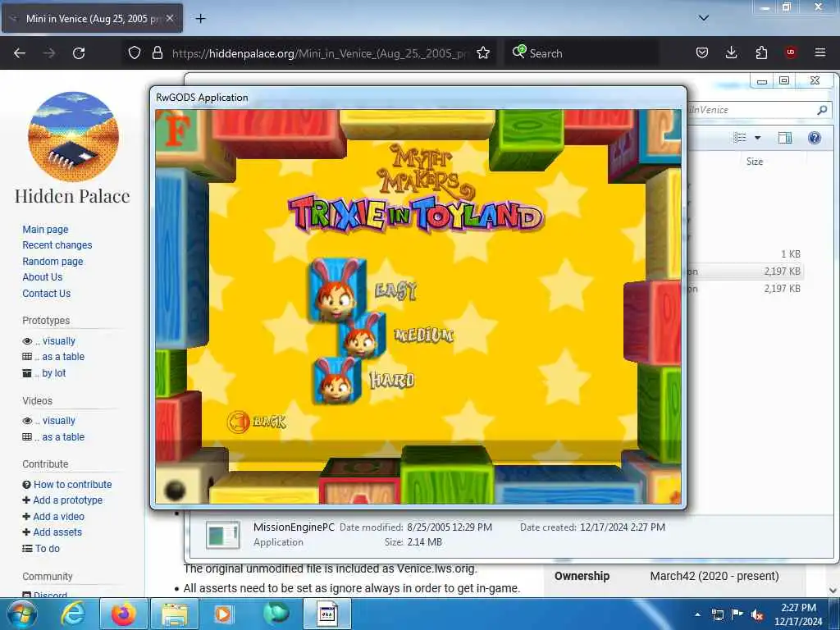The image size is (840, 630).
Task: List all tabs dropdown chevron
Action: 704,18
